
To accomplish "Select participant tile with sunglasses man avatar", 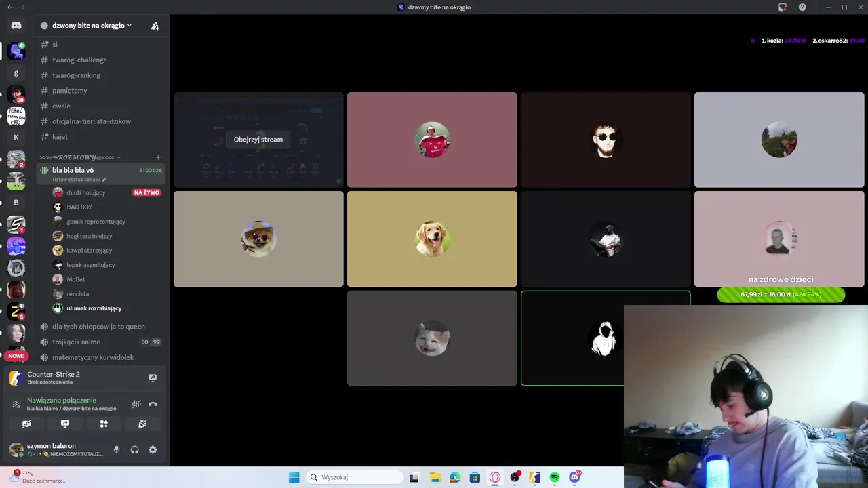I will click(x=606, y=140).
